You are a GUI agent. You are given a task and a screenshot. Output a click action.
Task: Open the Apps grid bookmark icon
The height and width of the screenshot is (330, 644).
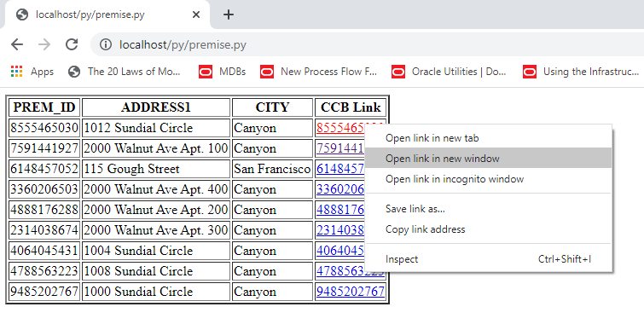click(x=16, y=72)
